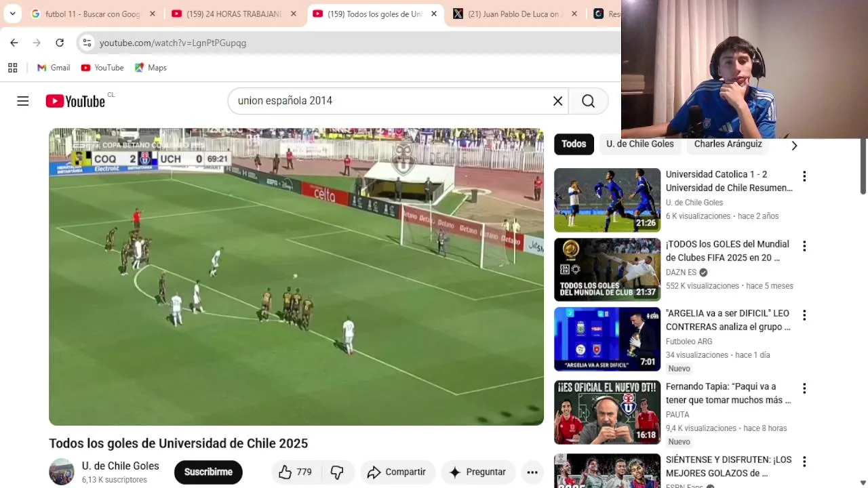868x488 pixels.
Task: Open the YouTube bookmark
Action: [102, 68]
